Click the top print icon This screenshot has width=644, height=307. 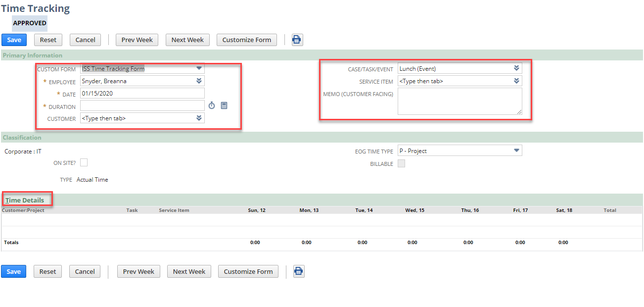(297, 40)
